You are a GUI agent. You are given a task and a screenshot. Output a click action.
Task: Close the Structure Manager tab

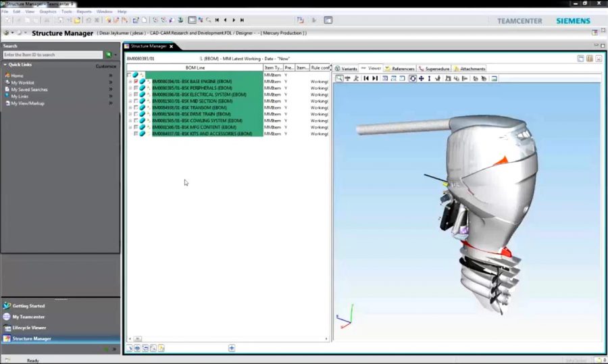coord(172,46)
